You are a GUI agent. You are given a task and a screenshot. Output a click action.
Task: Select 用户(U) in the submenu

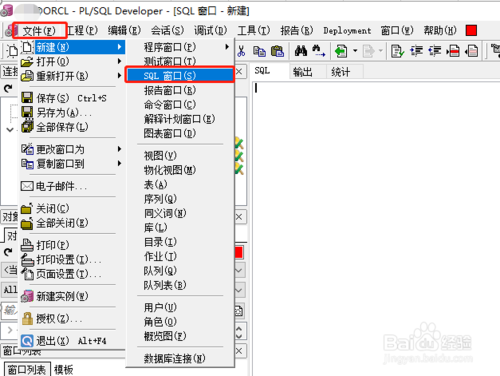(x=180, y=307)
